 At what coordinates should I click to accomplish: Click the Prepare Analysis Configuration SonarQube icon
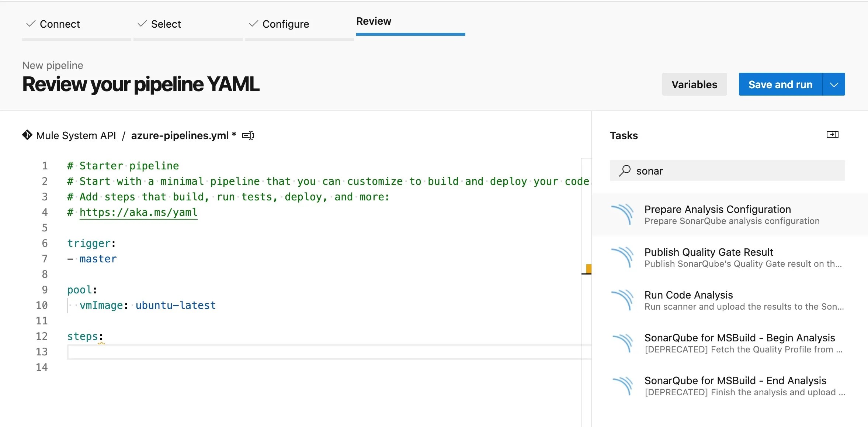pyautogui.click(x=622, y=214)
